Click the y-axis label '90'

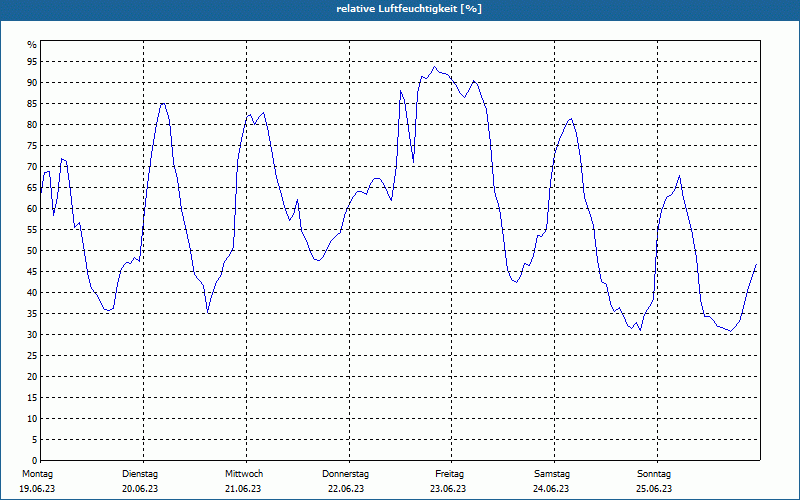click(x=32, y=83)
